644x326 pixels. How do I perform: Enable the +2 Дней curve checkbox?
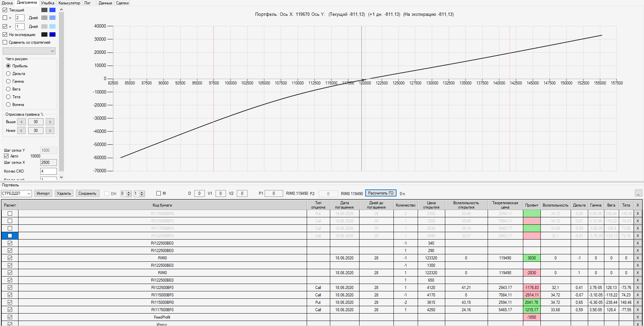tap(5, 18)
